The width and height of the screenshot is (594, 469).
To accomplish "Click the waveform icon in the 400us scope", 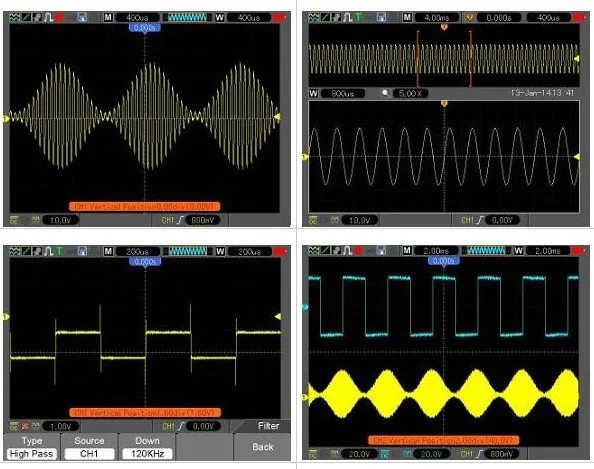I will [x=15, y=17].
